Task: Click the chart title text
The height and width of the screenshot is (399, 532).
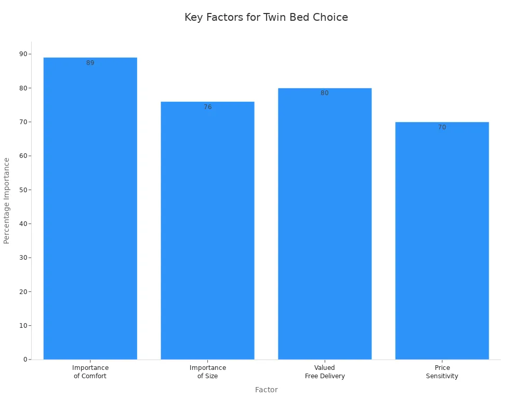Action: (x=266, y=17)
